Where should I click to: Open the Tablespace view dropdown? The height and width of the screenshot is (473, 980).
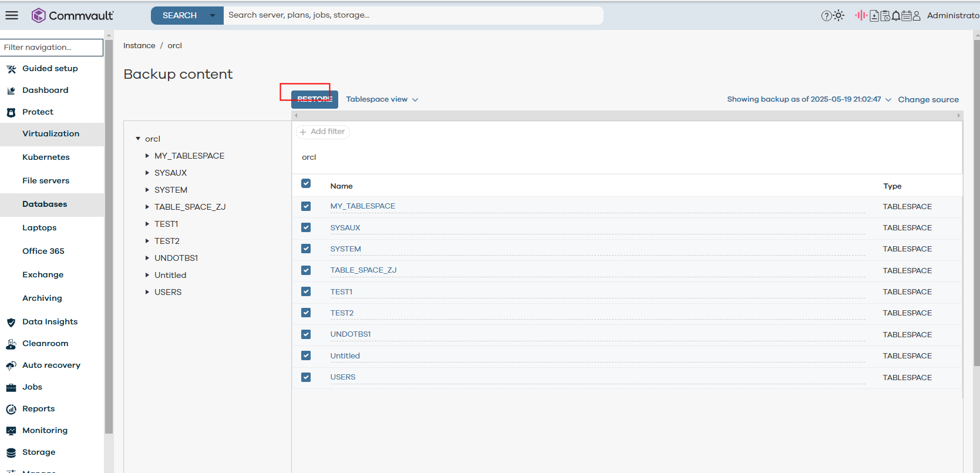click(382, 99)
